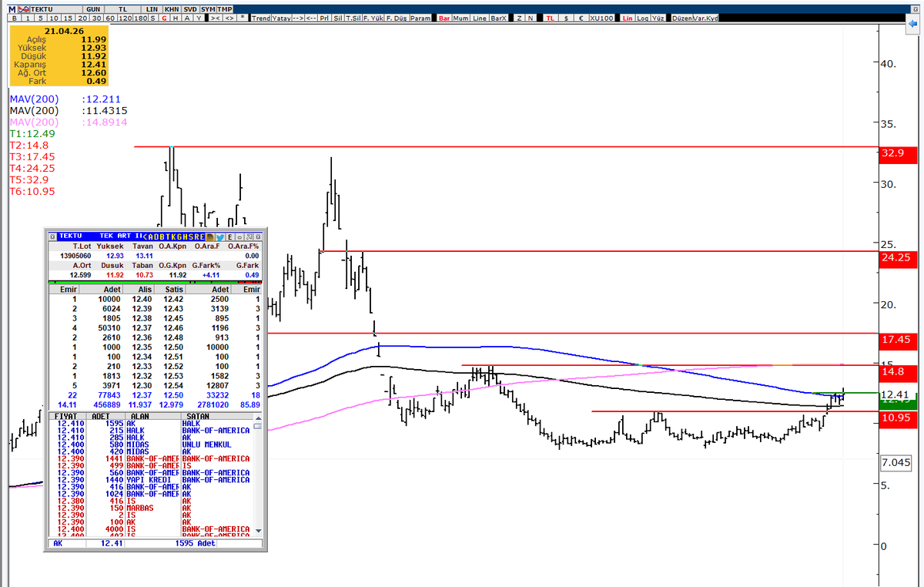Viewport: 924px width, 587px height.
Task: Click the F. Yük button
Action: click(373, 18)
